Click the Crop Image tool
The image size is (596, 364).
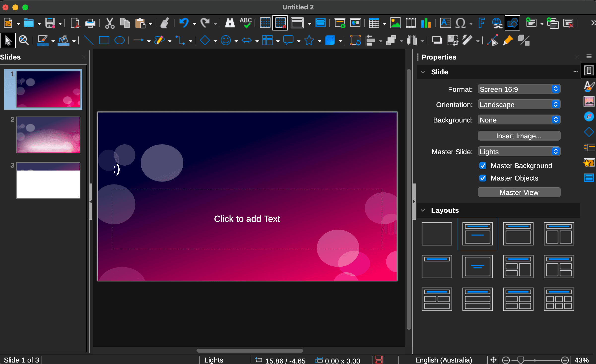click(x=453, y=40)
